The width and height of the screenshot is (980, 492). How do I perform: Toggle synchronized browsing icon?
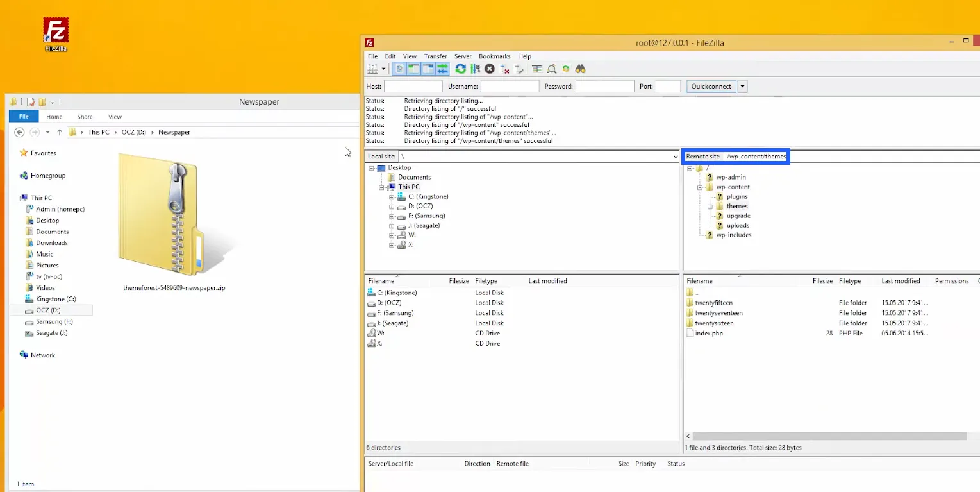click(x=566, y=69)
